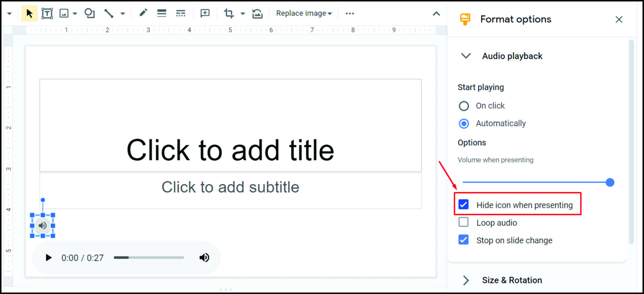Disable Hide icon when presenting
Screen dimensions: 644x294
[x=464, y=205]
